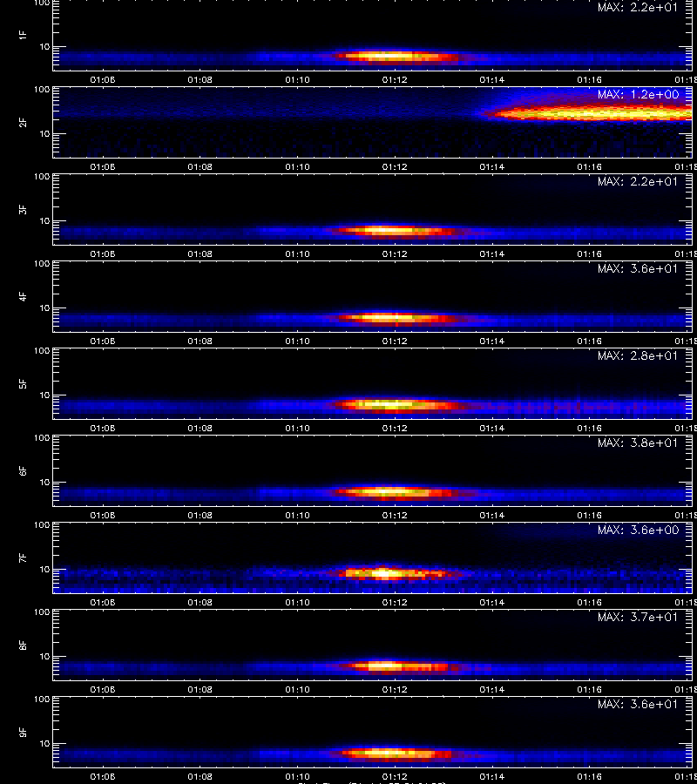Select the MAX: 3.6e+00 readout in 7F

coord(638,530)
